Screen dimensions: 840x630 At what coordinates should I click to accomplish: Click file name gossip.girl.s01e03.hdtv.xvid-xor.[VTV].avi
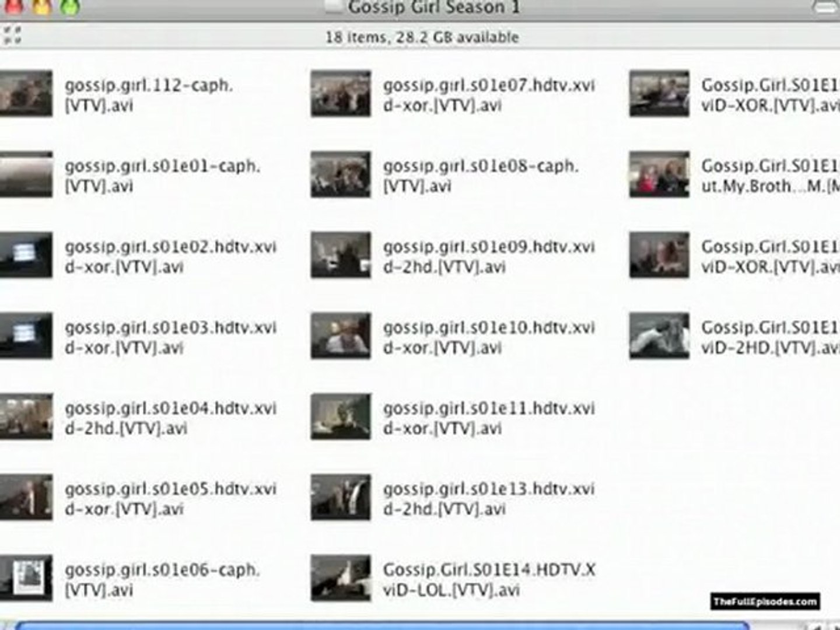click(x=170, y=337)
